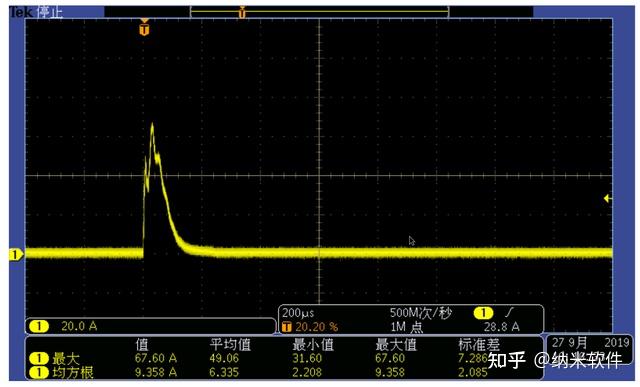
Task: Select the 均方根 measurement label
Action: click(x=73, y=372)
